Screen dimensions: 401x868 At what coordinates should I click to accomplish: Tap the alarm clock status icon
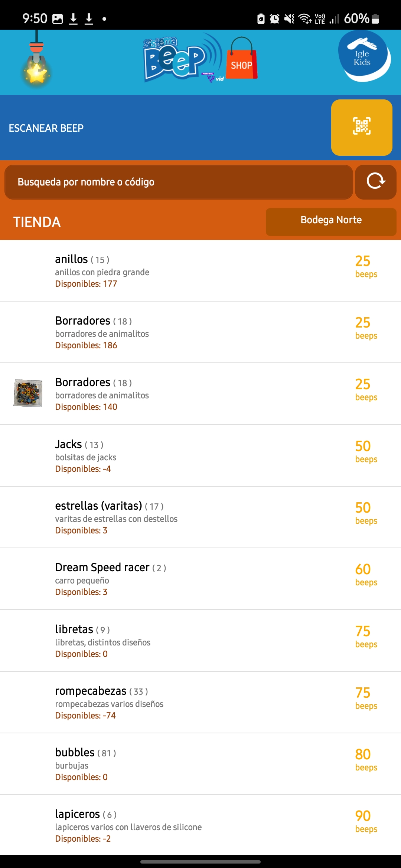(274, 19)
